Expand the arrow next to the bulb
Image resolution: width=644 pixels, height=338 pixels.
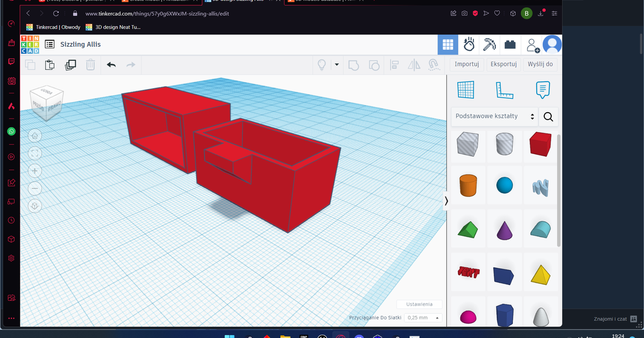pyautogui.click(x=336, y=64)
